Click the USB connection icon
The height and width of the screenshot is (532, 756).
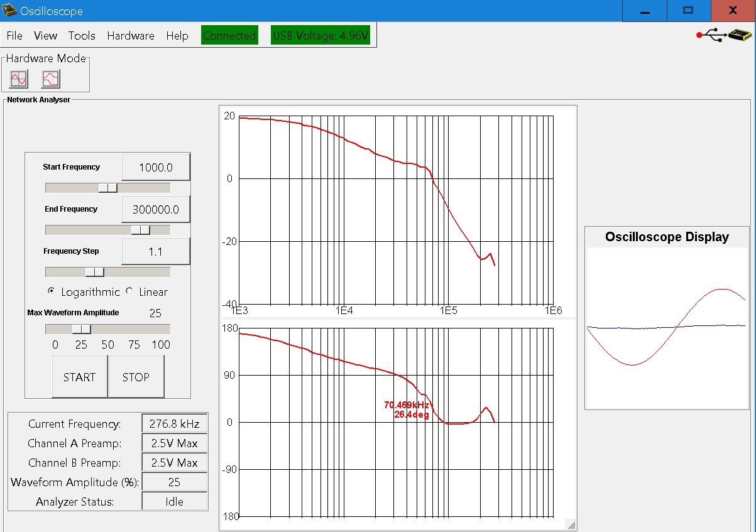click(724, 35)
